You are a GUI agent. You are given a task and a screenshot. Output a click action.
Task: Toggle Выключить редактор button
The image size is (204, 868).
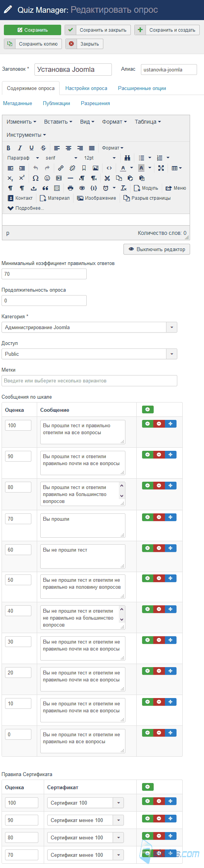click(157, 249)
